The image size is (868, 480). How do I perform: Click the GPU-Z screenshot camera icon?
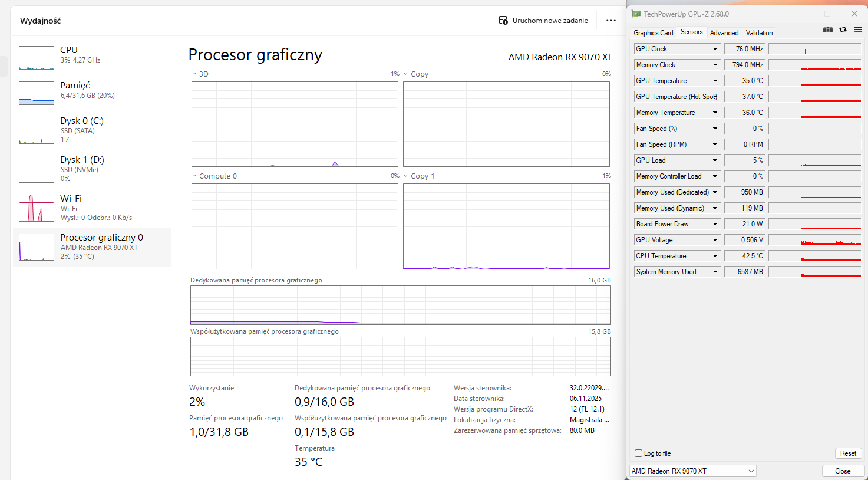pyautogui.click(x=828, y=29)
